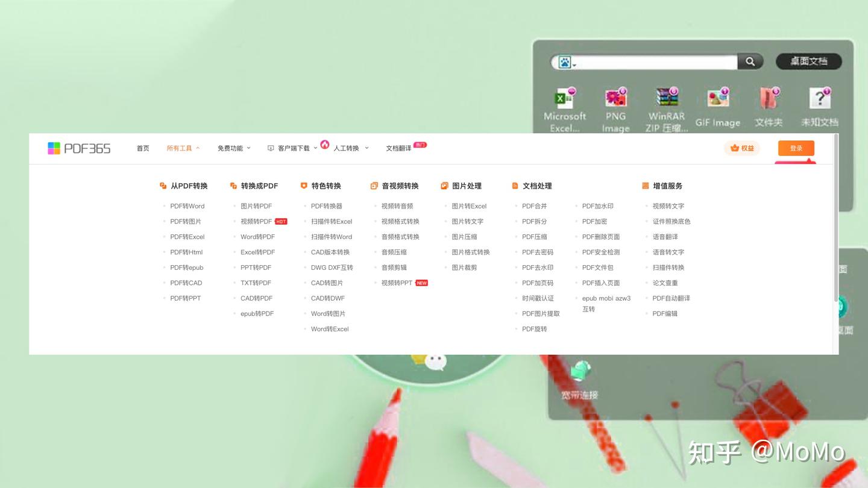Select the 图片裁剪 link
This screenshot has height=488, width=868.
click(x=465, y=267)
